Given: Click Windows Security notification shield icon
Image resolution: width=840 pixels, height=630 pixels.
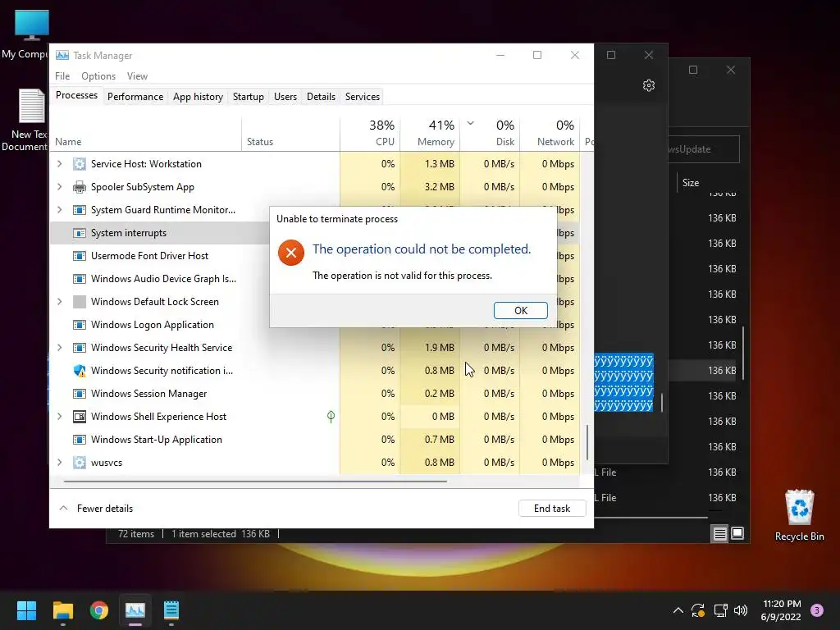Looking at the screenshot, I should coord(80,371).
